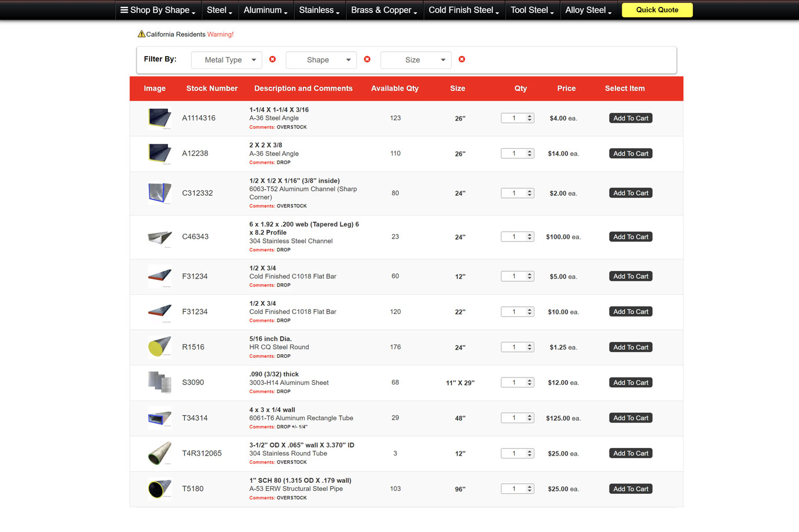Click description '2 X 2 X 3/8'
799x532 pixels.
tap(266, 145)
